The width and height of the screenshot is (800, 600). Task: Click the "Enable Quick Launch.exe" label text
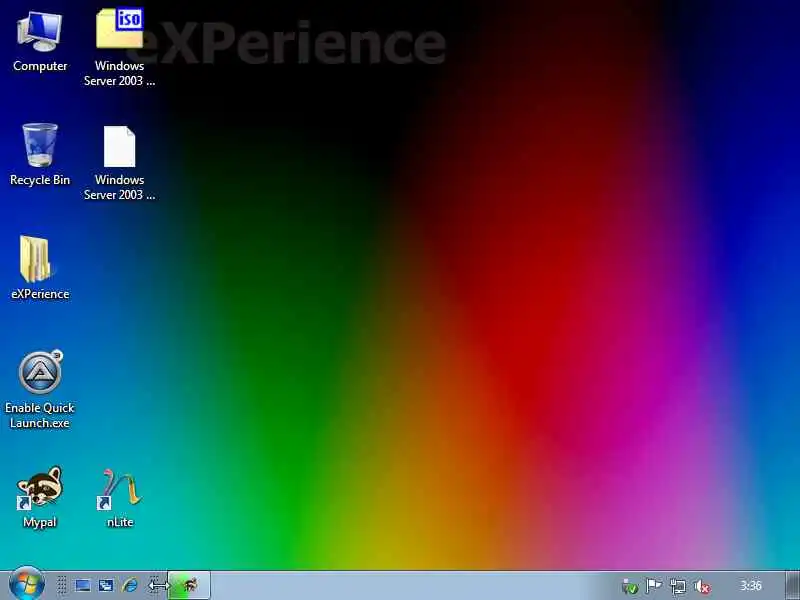click(x=40, y=415)
